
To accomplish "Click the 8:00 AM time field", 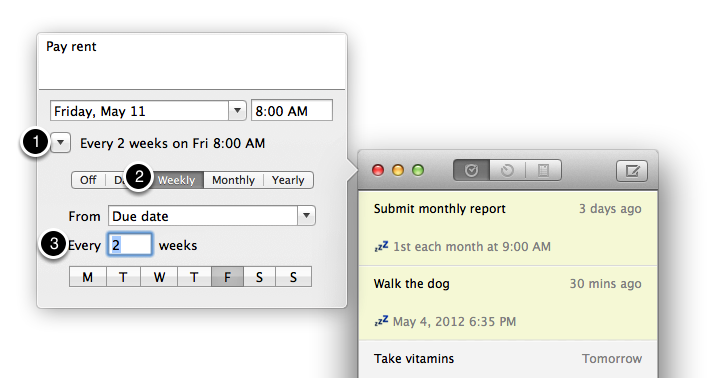I will 292,111.
